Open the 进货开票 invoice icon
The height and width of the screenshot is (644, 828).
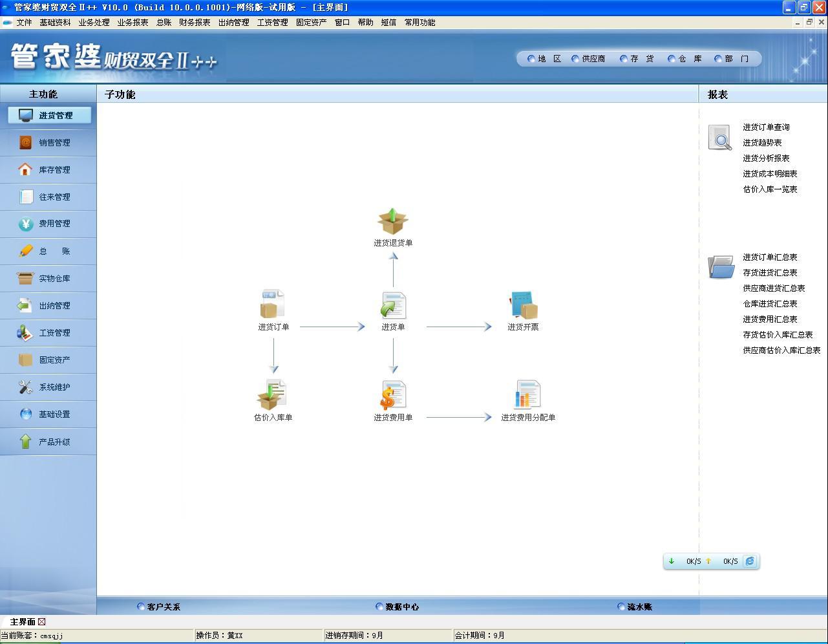click(x=523, y=306)
